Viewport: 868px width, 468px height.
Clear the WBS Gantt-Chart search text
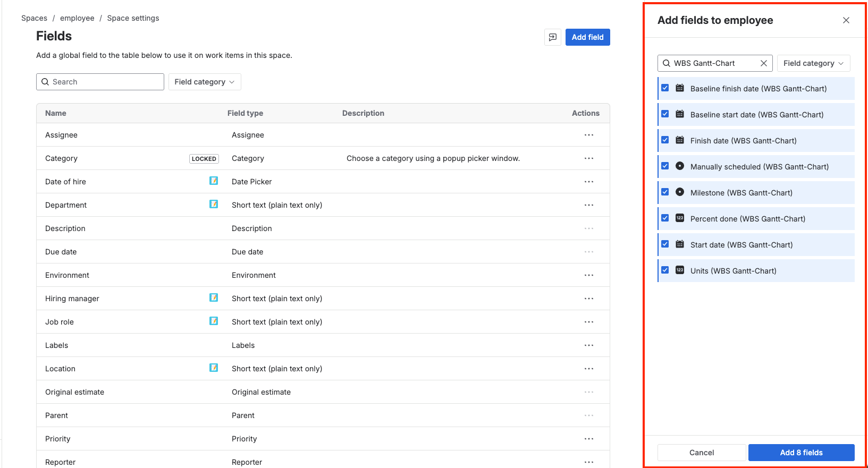763,63
